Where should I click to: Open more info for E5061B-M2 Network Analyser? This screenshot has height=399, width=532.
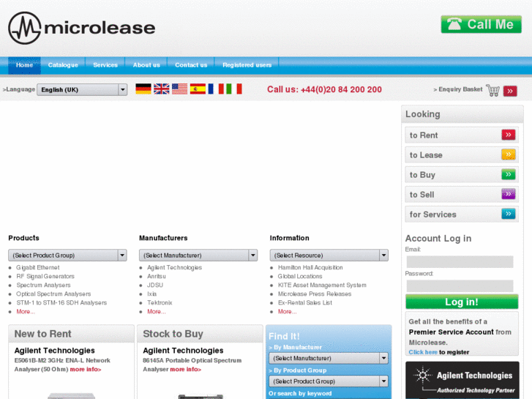86,369
